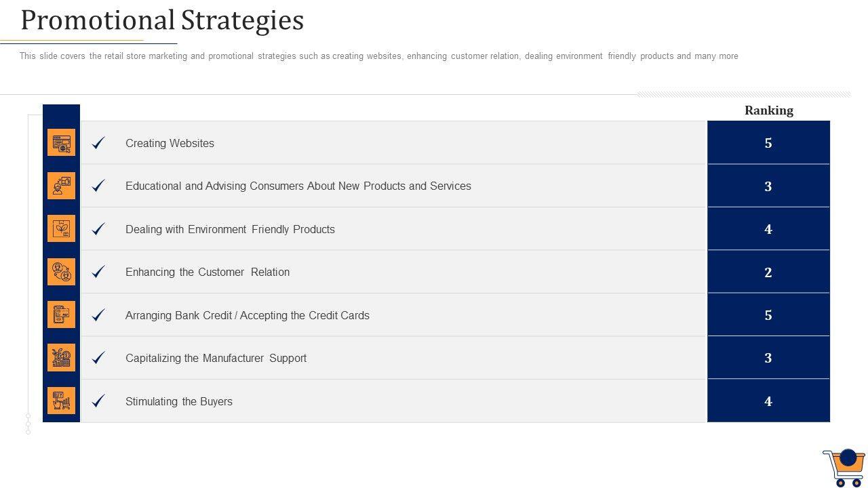Click the Creating Websites row icon
The width and height of the screenshot is (868, 488).
coord(61,143)
